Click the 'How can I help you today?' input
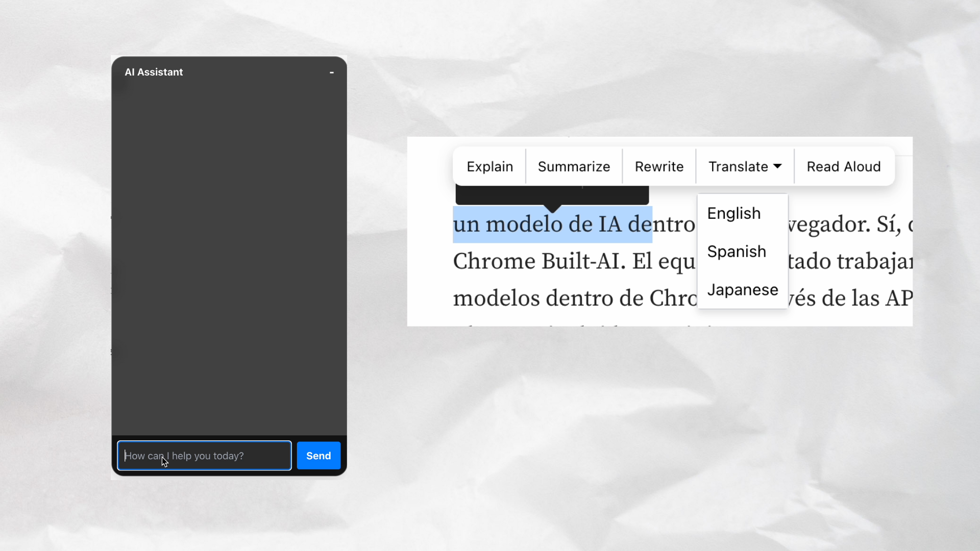Screen dimensions: 980x551 click(204, 456)
